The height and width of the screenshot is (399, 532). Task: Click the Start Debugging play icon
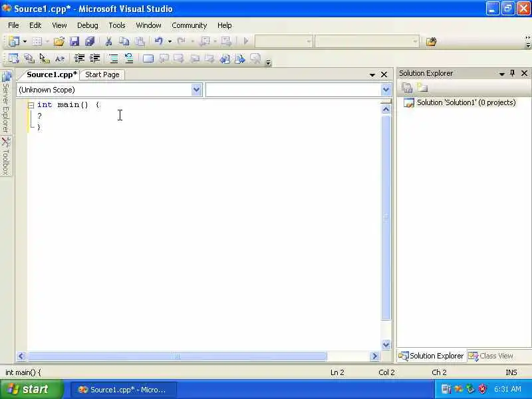[246, 41]
